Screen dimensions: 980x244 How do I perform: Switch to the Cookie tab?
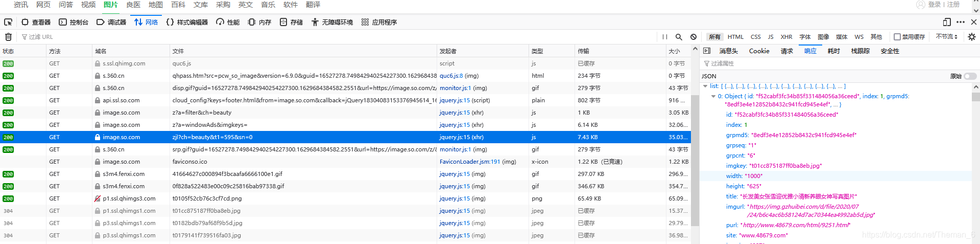pos(759,51)
